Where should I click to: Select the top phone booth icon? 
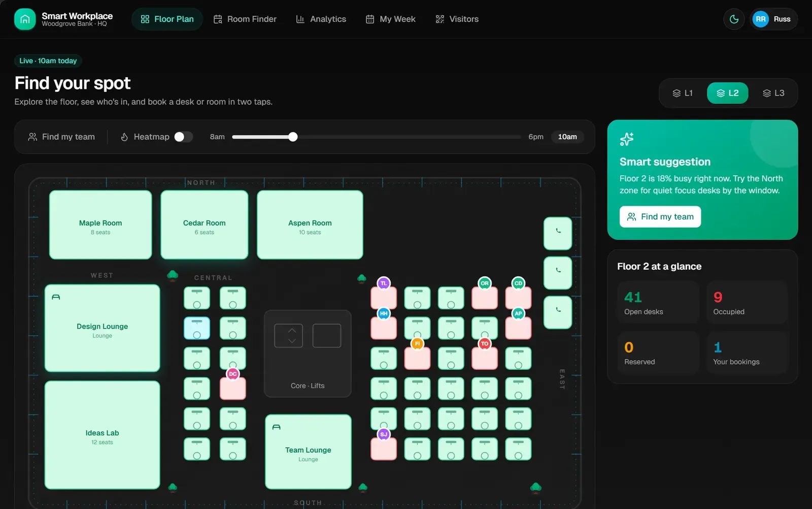tap(558, 234)
